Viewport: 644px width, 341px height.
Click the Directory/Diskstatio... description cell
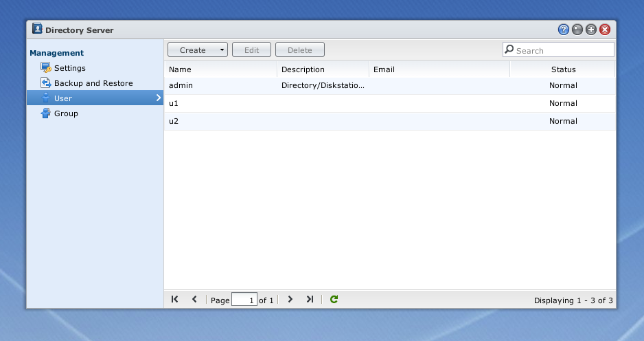[x=323, y=85]
